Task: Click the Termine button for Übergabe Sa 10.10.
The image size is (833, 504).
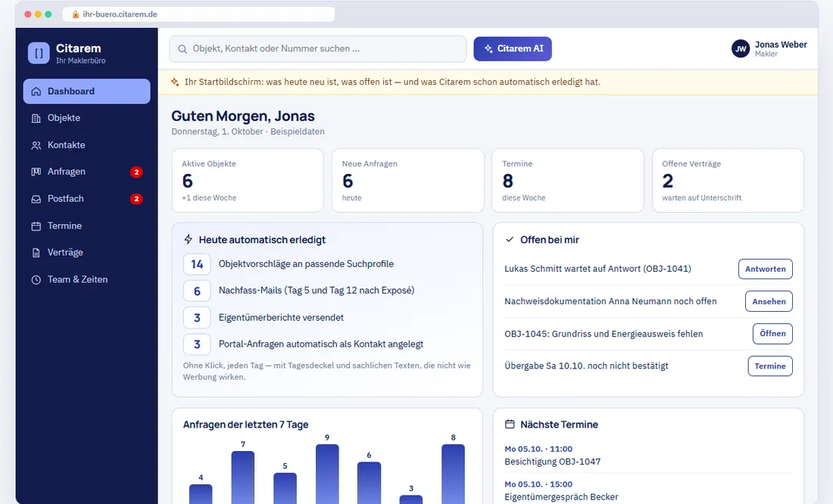Action: click(x=770, y=366)
